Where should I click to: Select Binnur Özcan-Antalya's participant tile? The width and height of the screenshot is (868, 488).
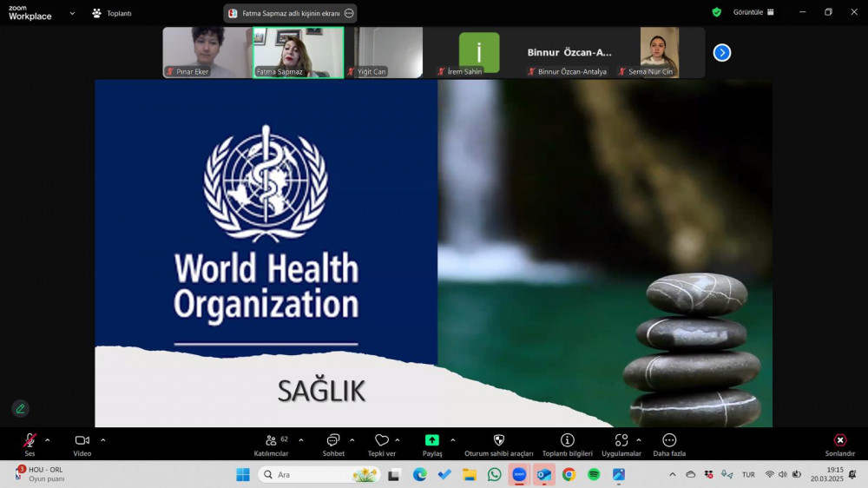(569, 53)
